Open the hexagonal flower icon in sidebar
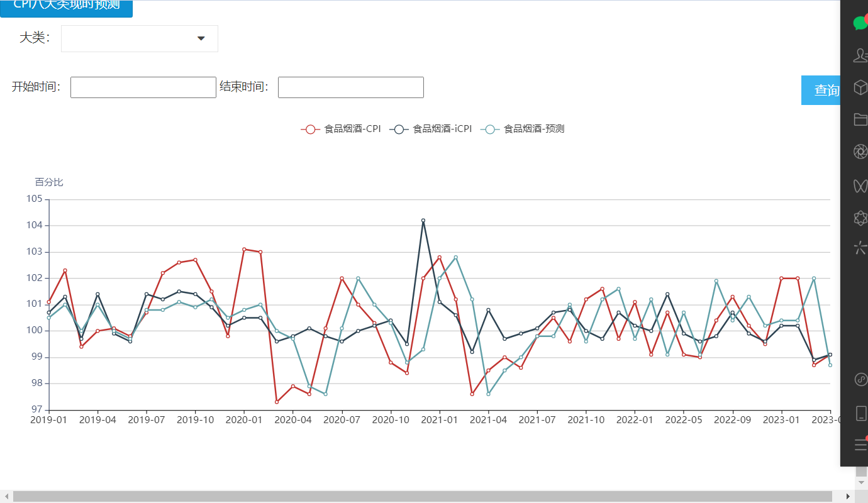 (860, 218)
